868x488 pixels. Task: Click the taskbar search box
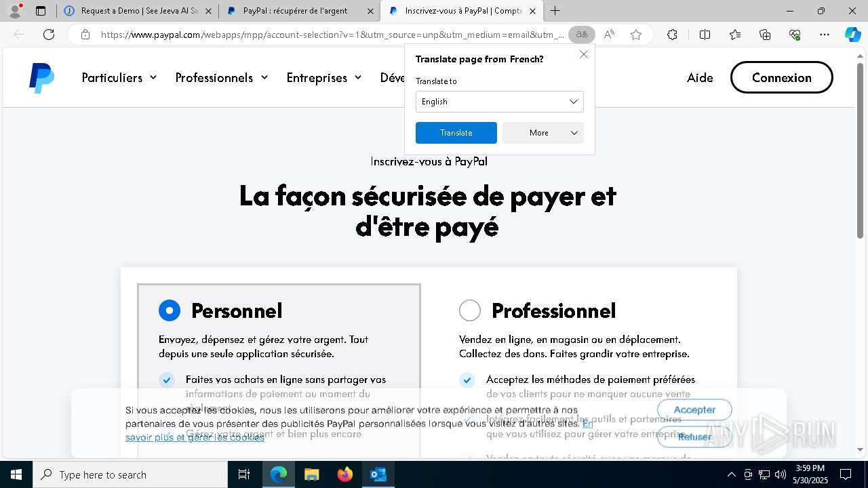(130, 474)
